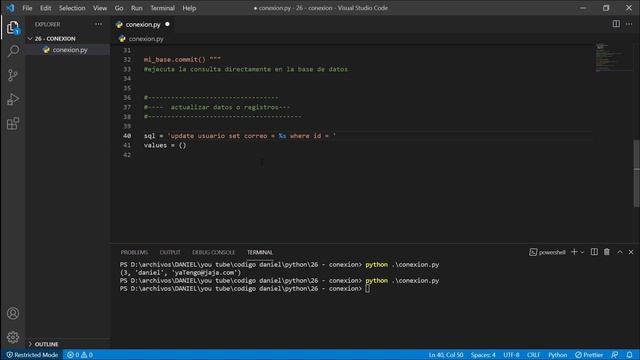Open the Go menu
The width and height of the screenshot is (640, 360).
click(119, 8)
